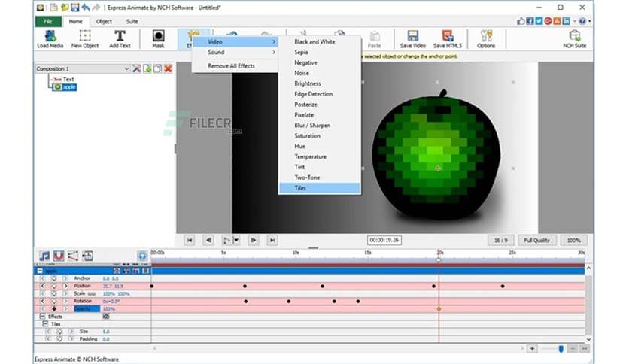Jump to start of the timeline

pos(190,240)
